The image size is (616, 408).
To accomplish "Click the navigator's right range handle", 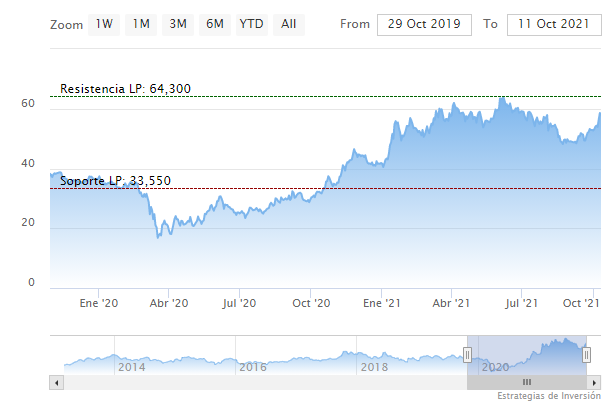I will (x=586, y=354).
